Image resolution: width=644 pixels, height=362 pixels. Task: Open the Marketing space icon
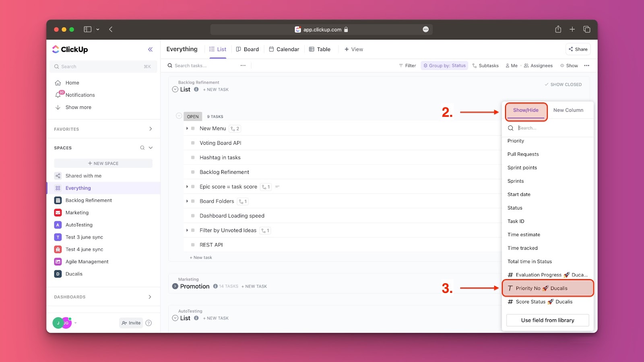coord(58,213)
